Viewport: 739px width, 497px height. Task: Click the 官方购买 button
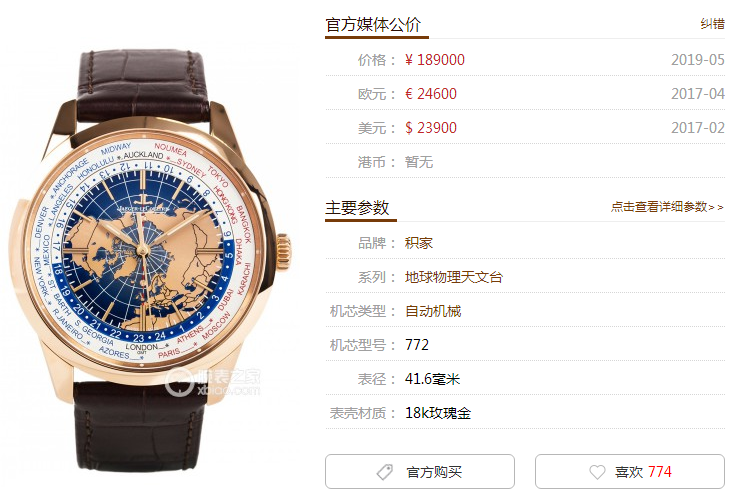tap(420, 472)
